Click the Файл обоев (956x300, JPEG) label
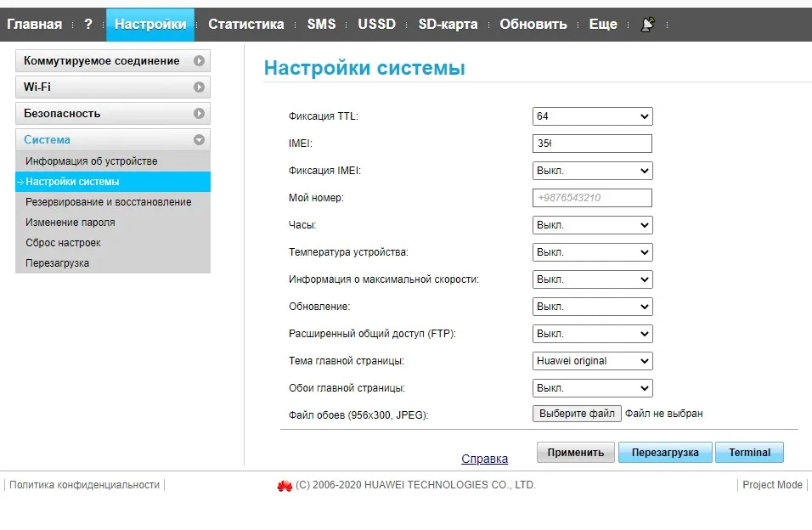The height and width of the screenshot is (530, 812). 358,415
